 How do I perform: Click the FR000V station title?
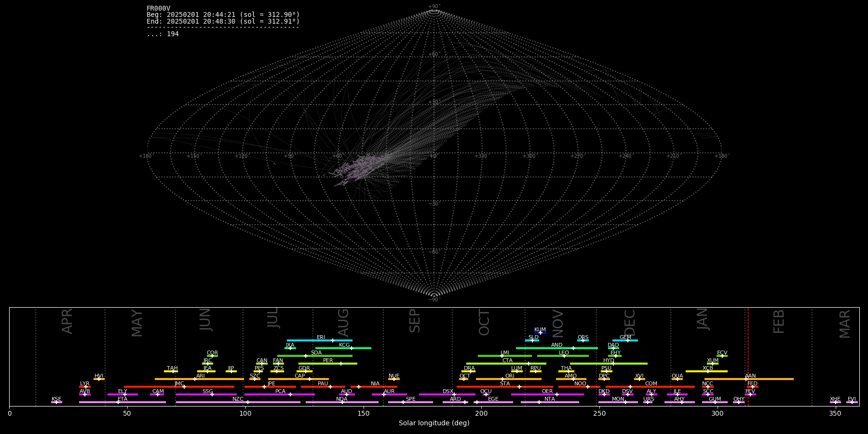[159, 8]
